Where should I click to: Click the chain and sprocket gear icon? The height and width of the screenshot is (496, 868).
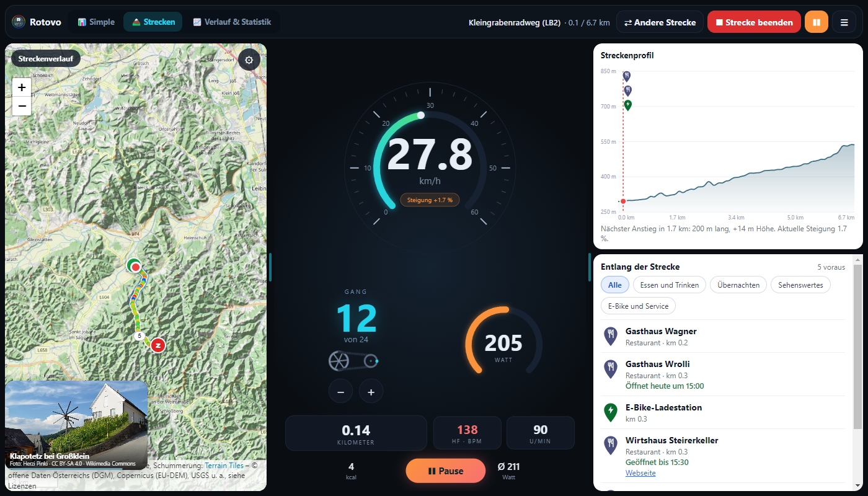coord(353,360)
